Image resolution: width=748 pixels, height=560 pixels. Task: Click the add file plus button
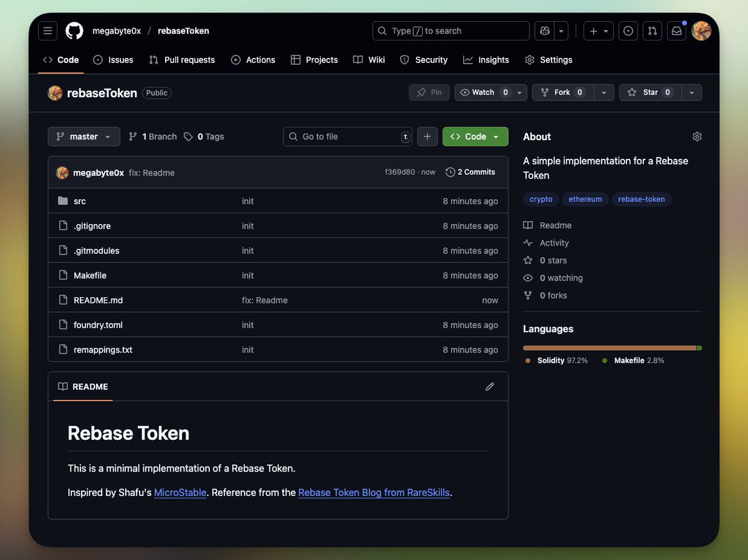[427, 136]
